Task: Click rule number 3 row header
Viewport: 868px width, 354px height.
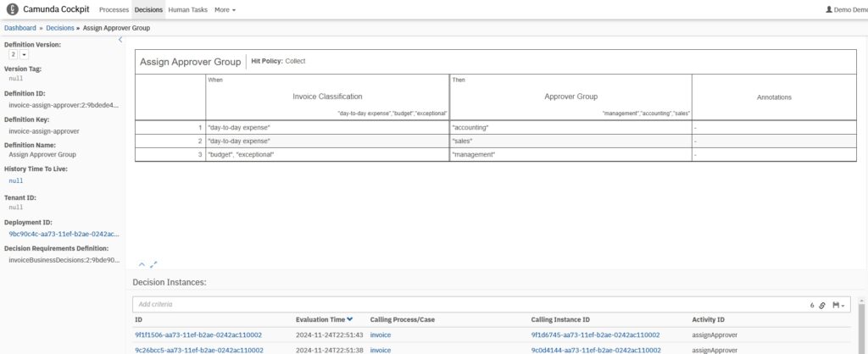Action: pos(170,154)
